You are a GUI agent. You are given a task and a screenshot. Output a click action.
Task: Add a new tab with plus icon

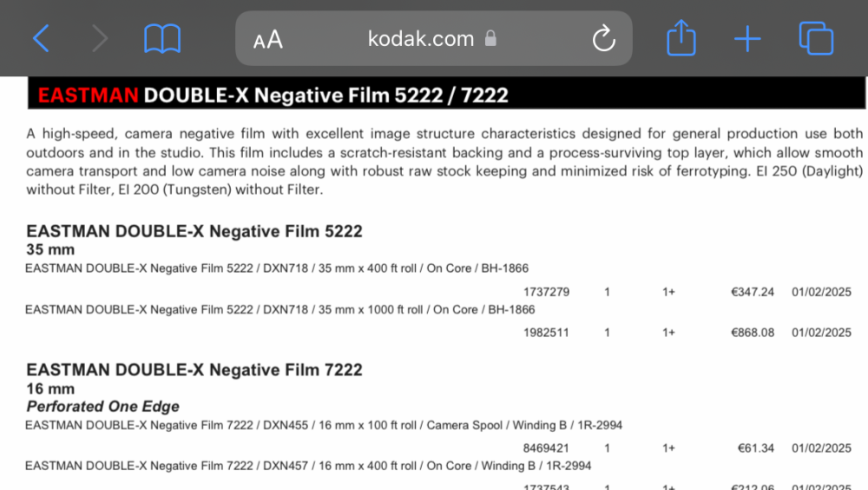[x=747, y=39]
